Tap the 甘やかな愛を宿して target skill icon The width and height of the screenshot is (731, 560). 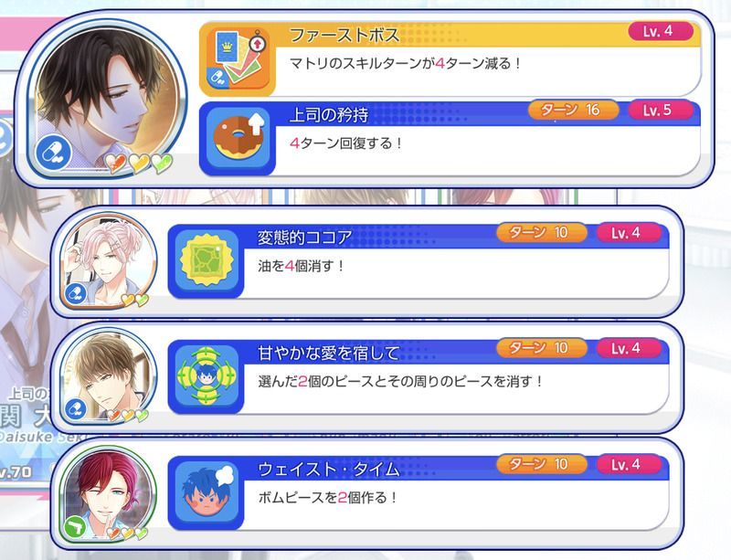207,375
